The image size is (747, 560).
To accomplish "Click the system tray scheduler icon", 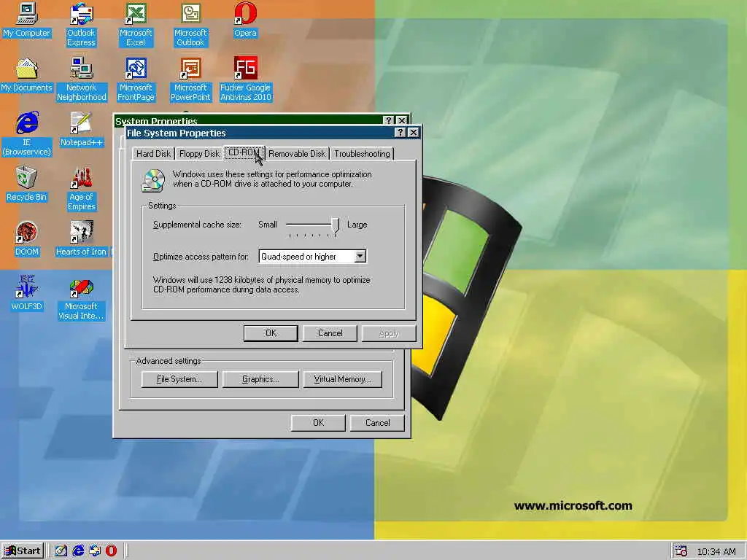I will pos(681,551).
